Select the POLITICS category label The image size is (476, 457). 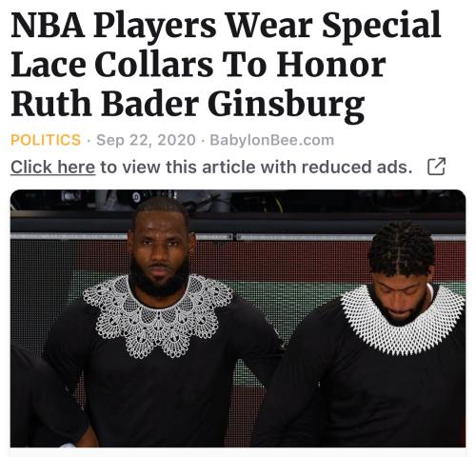tap(46, 140)
